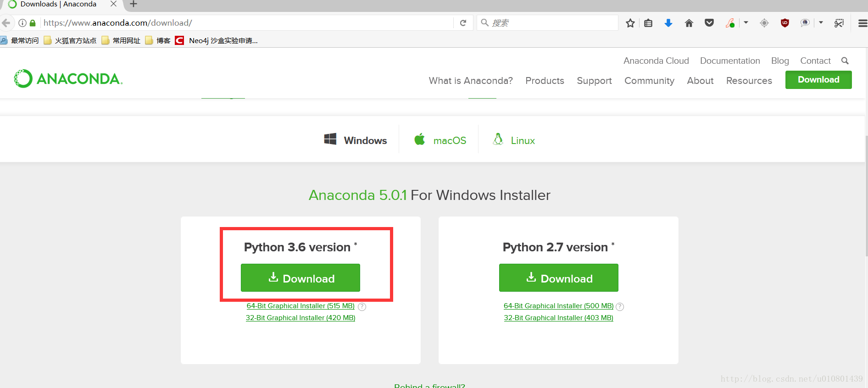Click the browser search box
This screenshot has height=388, width=868.
coord(547,23)
